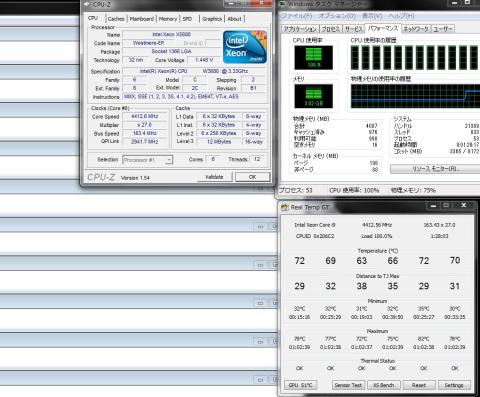Click the physical memory usage history graph
The image size is (480, 397).
(415, 96)
